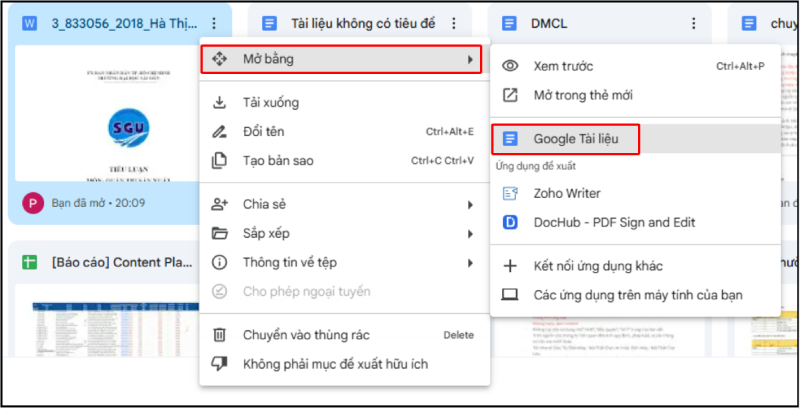Select 'Xem trước' in the submenu
The width and height of the screenshot is (800, 409).
coord(635,66)
